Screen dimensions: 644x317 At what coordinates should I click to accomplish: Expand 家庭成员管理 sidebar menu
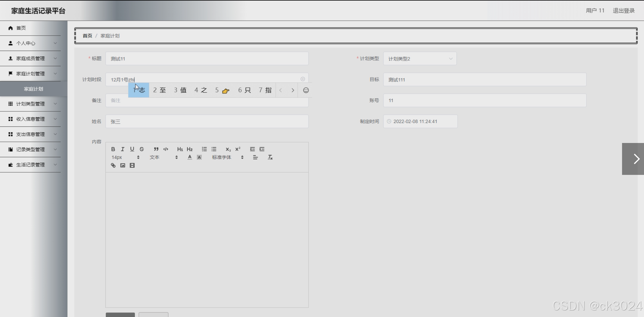pos(30,58)
